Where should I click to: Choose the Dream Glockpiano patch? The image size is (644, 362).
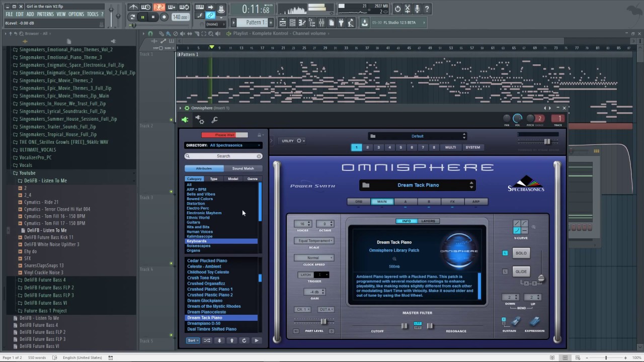(x=205, y=301)
